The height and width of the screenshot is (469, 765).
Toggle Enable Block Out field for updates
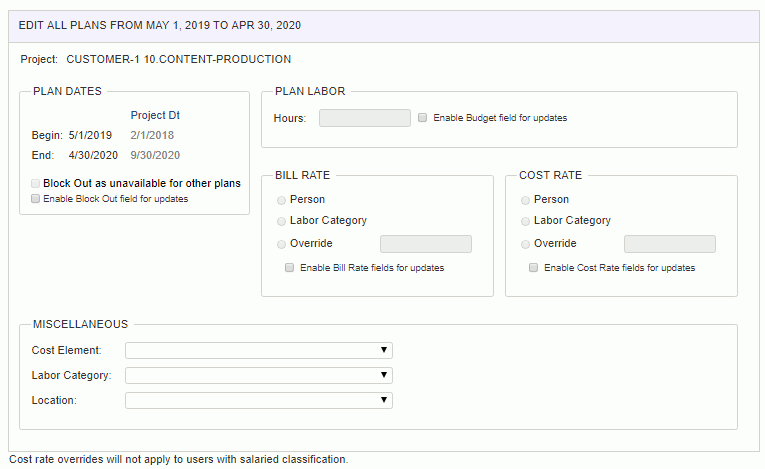35,199
